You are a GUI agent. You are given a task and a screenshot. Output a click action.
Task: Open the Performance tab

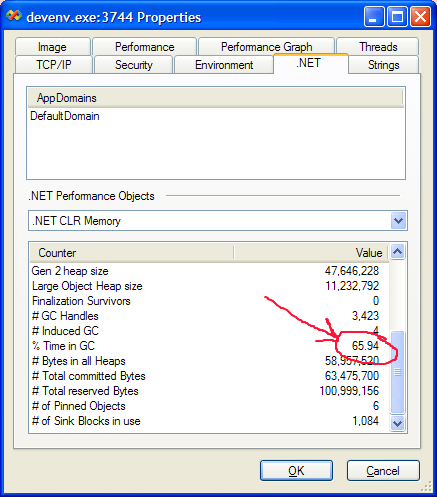144,47
